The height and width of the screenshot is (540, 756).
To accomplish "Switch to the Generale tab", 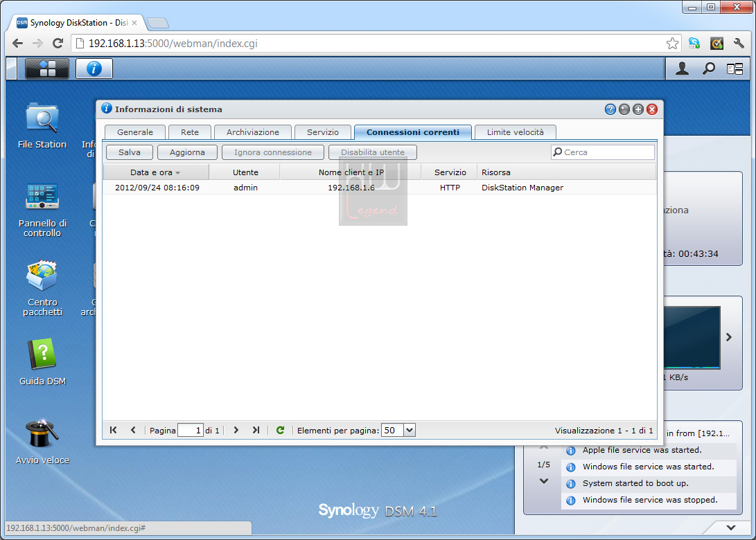I will (x=135, y=132).
